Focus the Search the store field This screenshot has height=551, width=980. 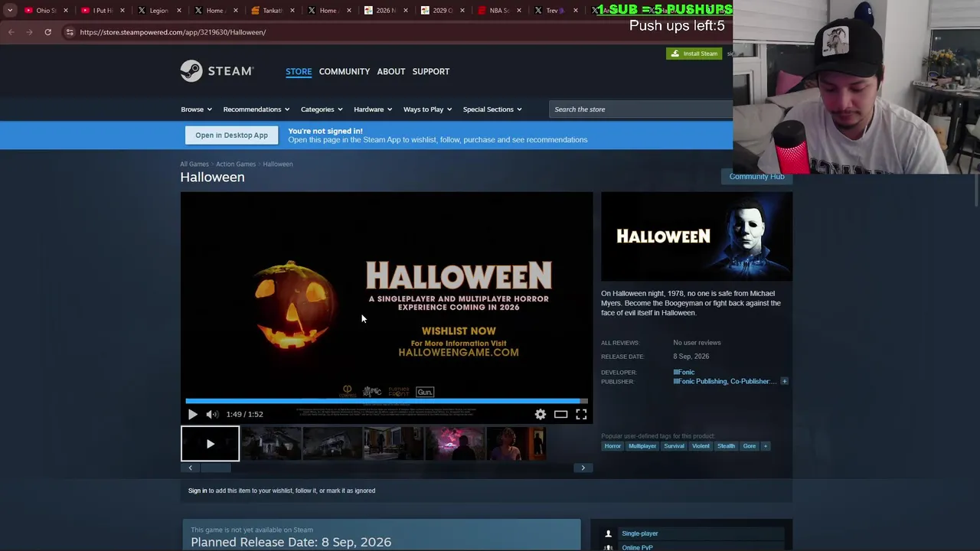coord(641,109)
